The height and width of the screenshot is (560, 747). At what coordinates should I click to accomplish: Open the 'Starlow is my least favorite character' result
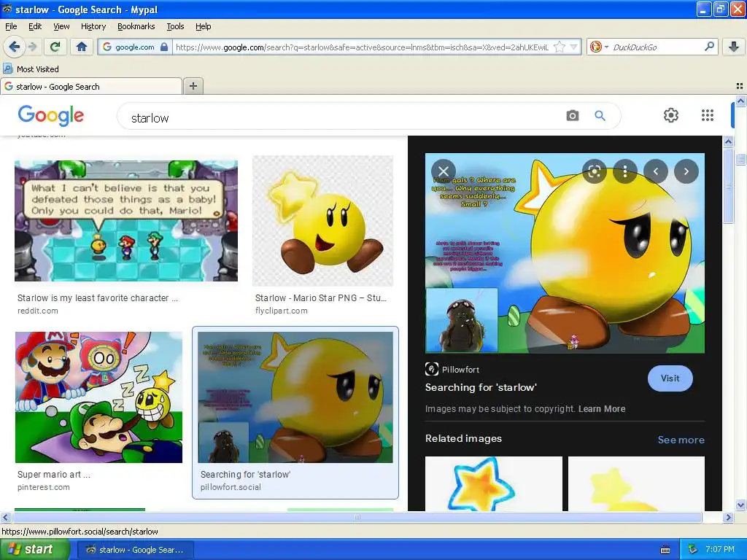pyautogui.click(x=98, y=297)
